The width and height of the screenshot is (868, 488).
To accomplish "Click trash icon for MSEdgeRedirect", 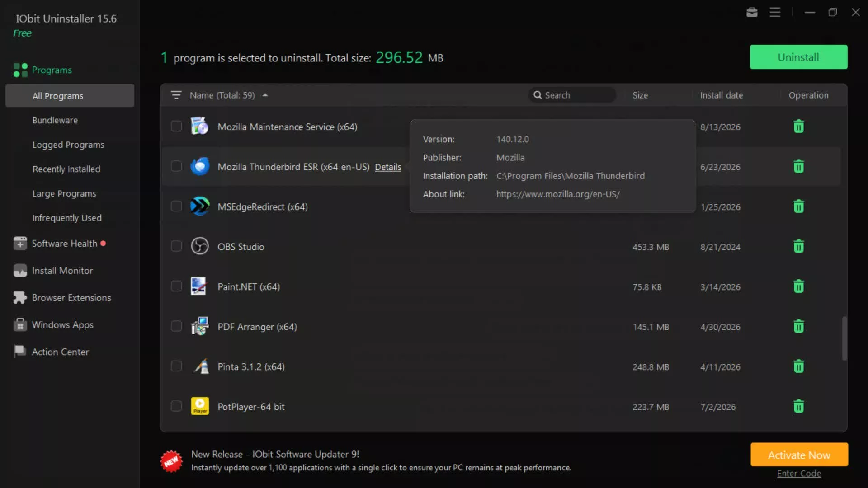I will click(x=799, y=206).
